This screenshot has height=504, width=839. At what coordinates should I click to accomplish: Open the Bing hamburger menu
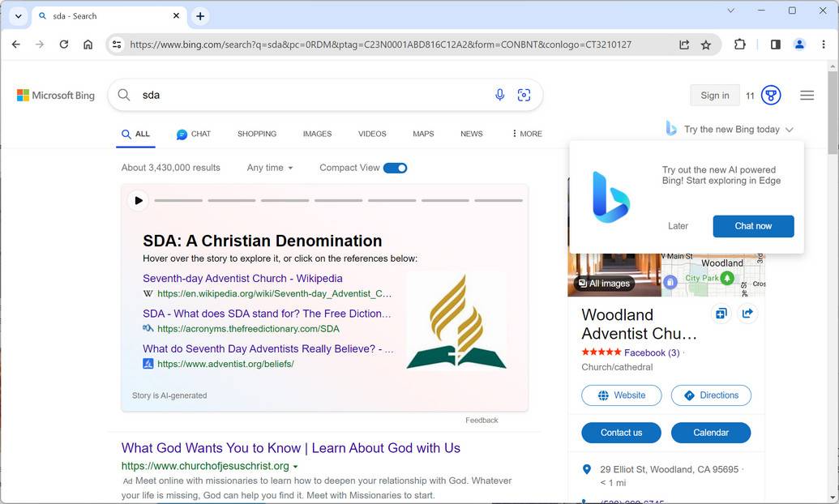coord(807,95)
